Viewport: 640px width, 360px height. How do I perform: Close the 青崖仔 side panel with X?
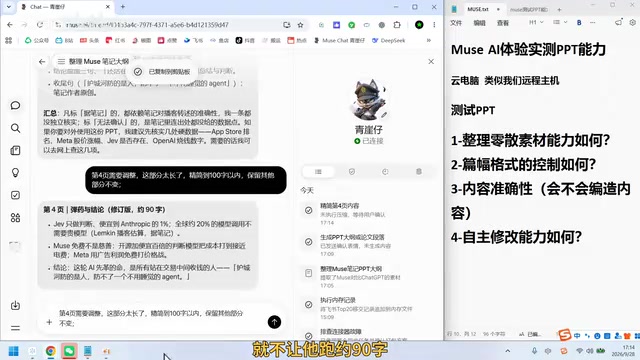431,62
